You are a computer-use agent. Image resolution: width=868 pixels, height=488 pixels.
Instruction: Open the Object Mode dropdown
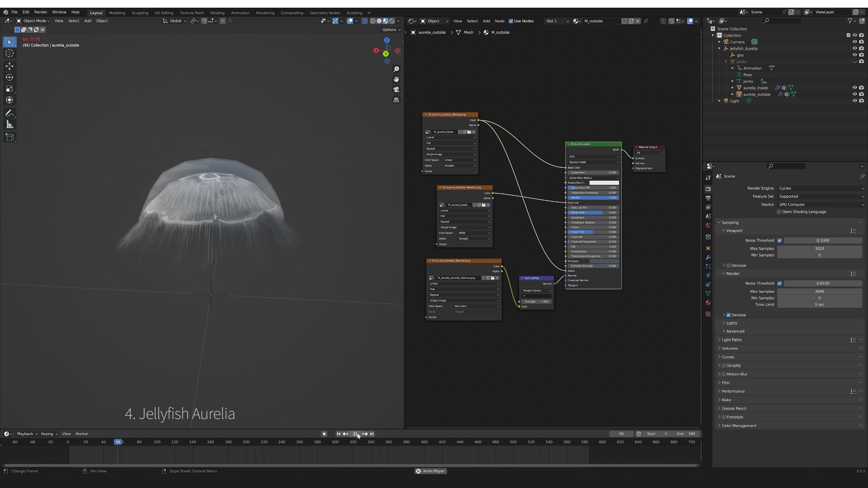pos(33,21)
